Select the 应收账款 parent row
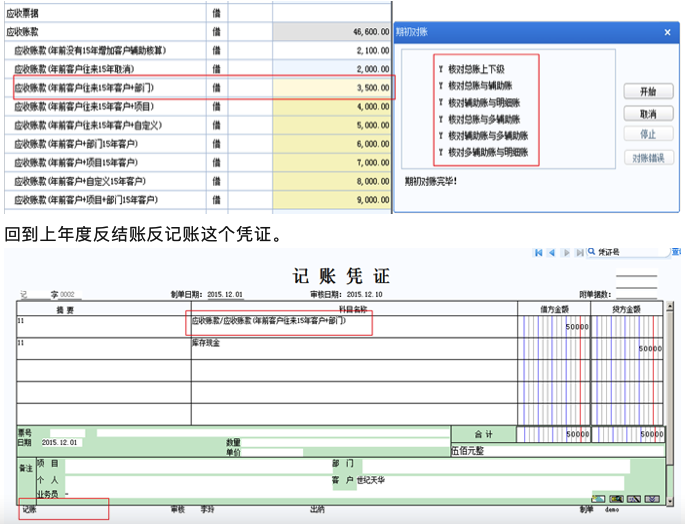The width and height of the screenshot is (685, 524). point(198,32)
